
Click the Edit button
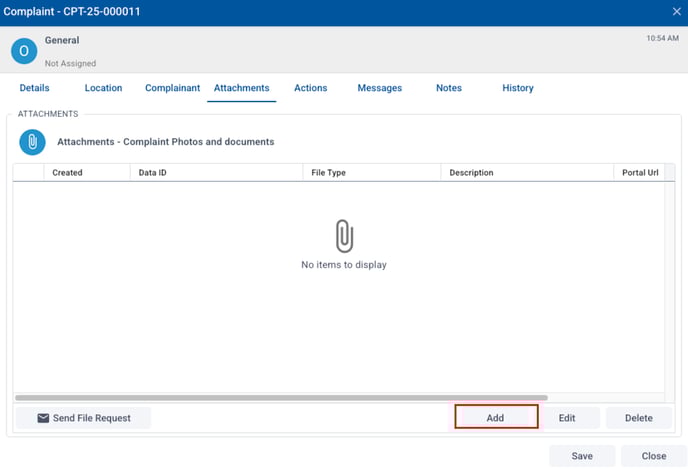567,418
